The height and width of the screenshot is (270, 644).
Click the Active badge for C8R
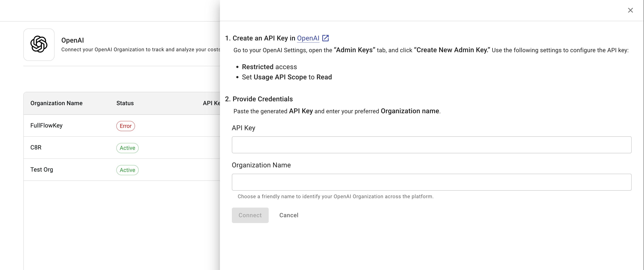(x=127, y=148)
